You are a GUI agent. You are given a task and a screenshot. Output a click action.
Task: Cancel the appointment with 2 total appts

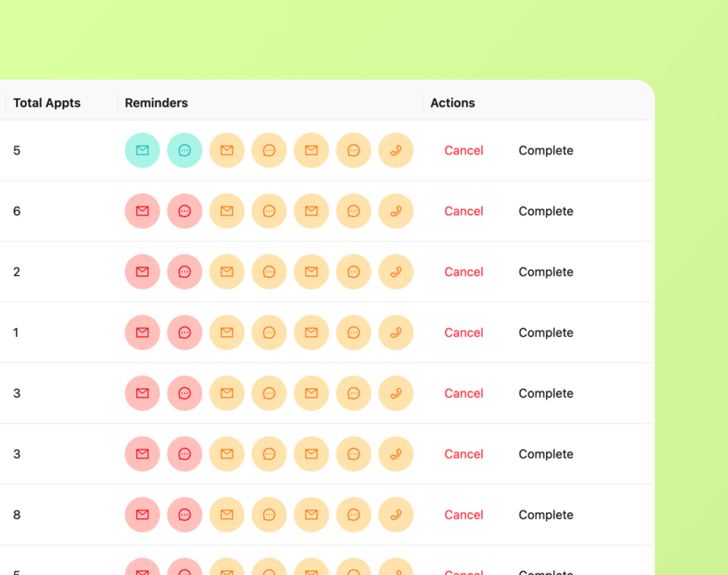point(464,272)
